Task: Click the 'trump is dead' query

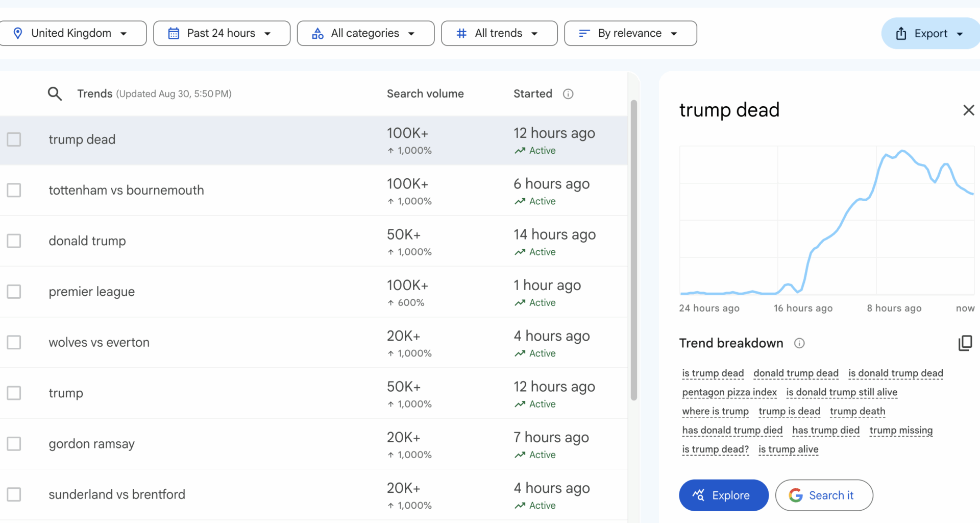Action: click(789, 411)
